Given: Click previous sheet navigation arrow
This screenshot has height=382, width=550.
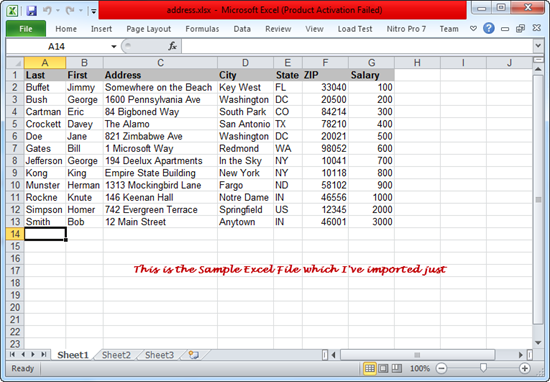Looking at the screenshot, I should pyautogui.click(x=23, y=354).
